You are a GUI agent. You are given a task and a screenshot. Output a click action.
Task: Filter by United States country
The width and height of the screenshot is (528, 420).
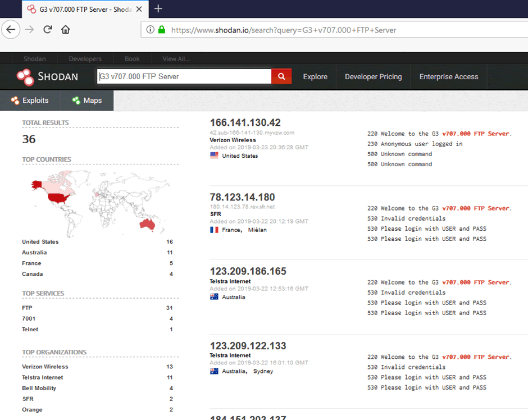click(40, 241)
